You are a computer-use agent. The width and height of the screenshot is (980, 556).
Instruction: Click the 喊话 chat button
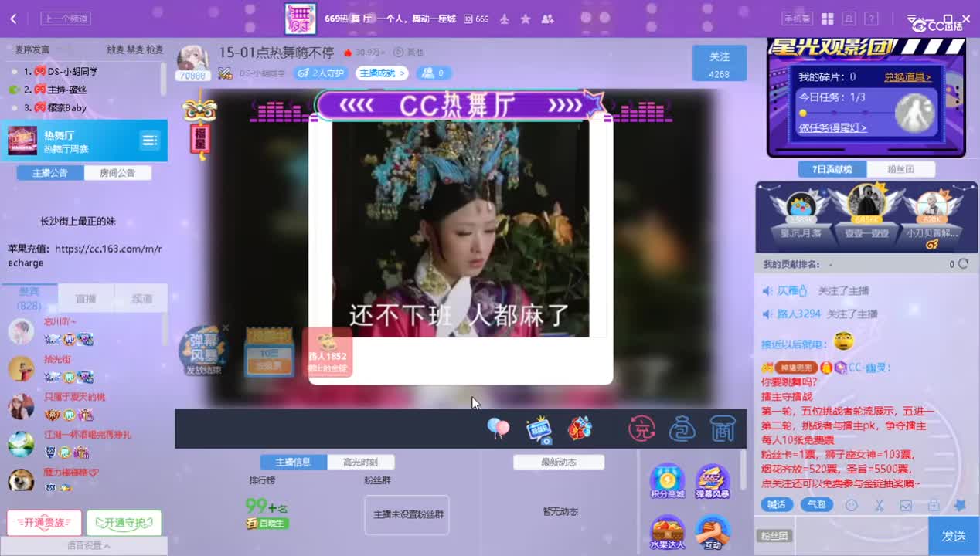click(x=777, y=504)
